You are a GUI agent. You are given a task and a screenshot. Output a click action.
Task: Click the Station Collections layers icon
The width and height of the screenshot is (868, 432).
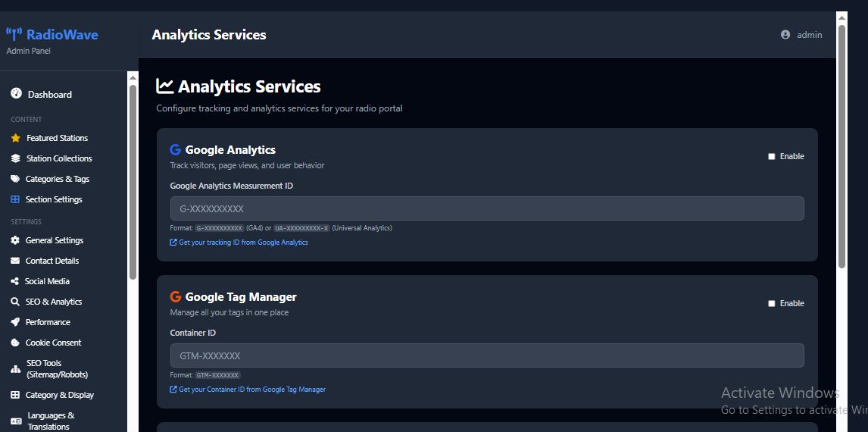pos(15,158)
